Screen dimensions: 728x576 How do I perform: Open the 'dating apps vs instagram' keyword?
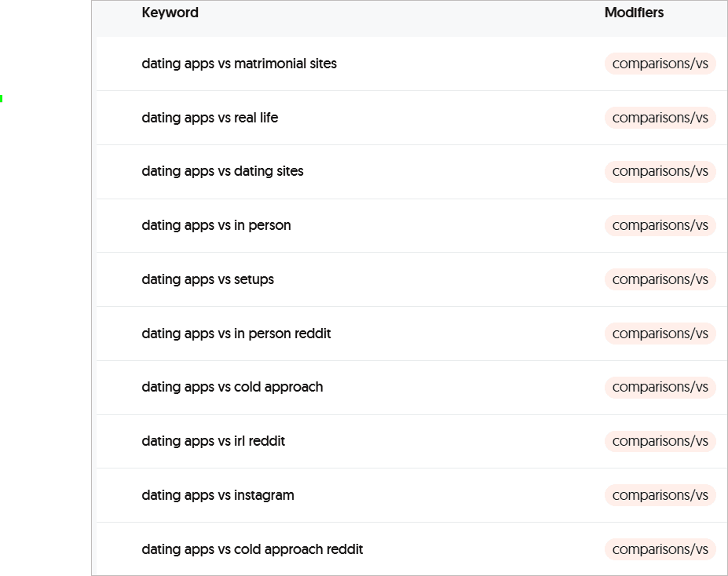pos(218,495)
